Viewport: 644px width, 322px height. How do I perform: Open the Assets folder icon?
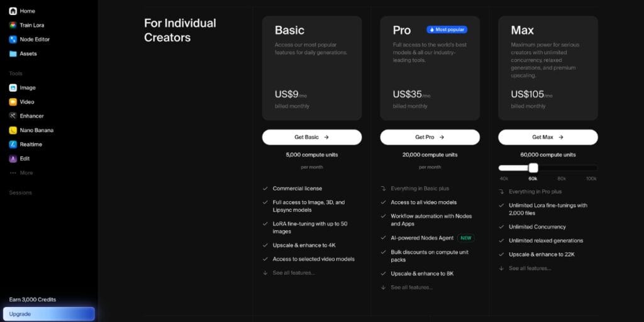pyautogui.click(x=13, y=53)
